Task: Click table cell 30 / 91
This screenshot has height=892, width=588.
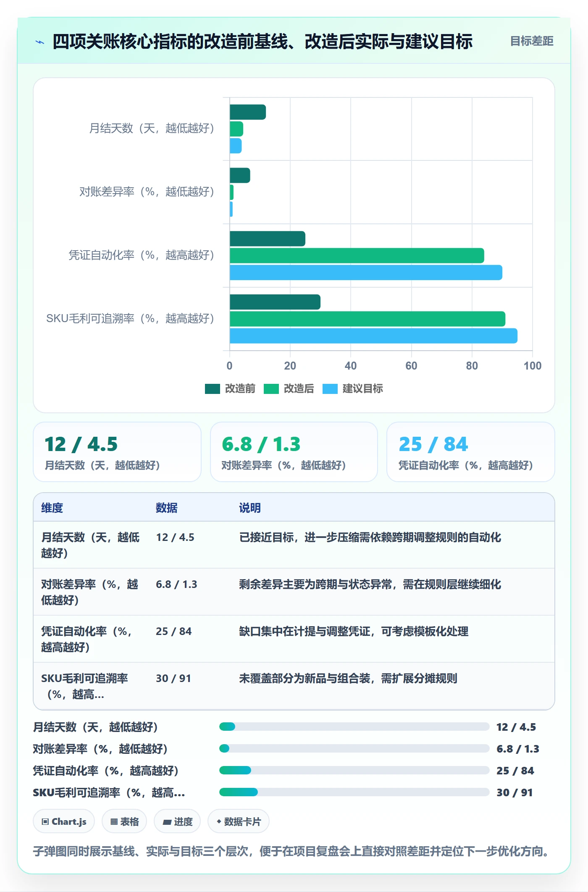Action: (173, 678)
